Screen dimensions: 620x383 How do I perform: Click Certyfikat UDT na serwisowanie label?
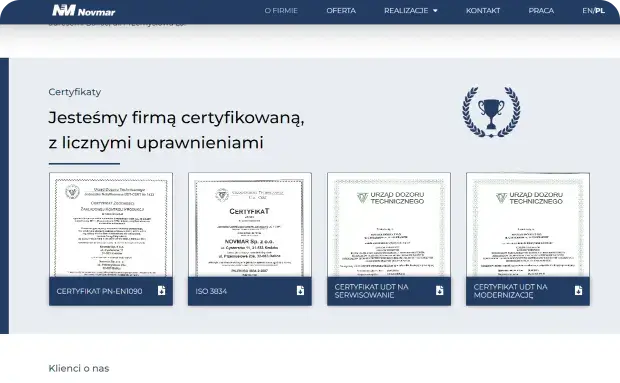point(371,291)
